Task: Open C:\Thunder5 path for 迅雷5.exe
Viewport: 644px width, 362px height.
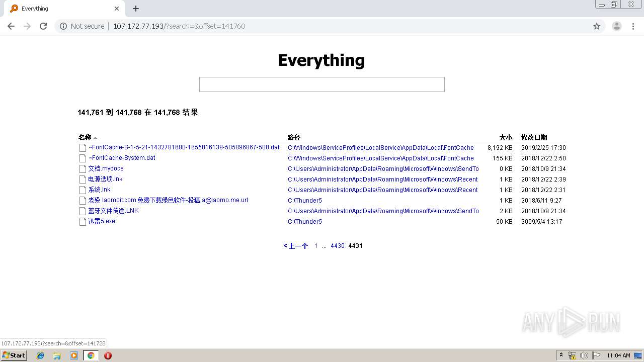Action: (x=305, y=222)
